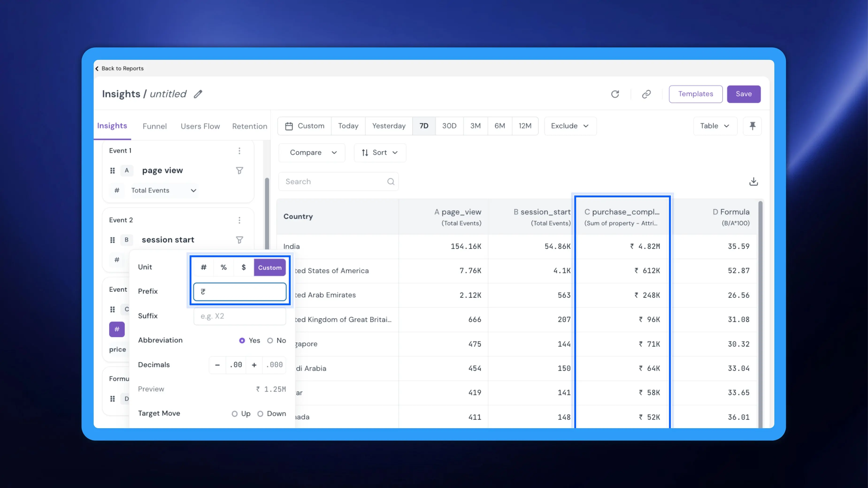Click the A page_view column header
868x488 pixels.
(x=443, y=217)
